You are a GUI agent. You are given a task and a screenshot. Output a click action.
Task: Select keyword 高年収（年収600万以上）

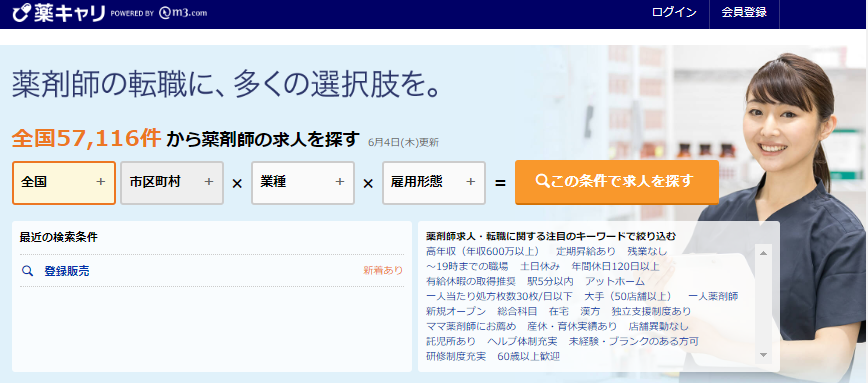483,251
